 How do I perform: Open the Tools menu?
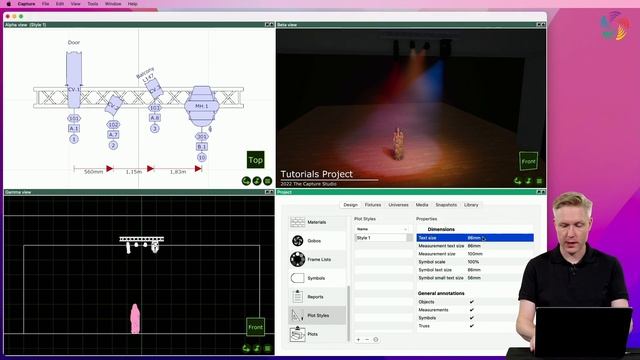93,4
